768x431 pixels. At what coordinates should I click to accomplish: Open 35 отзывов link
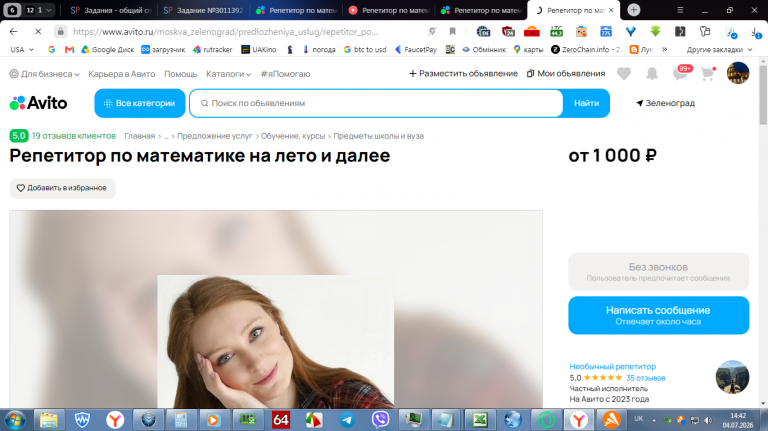click(646, 378)
